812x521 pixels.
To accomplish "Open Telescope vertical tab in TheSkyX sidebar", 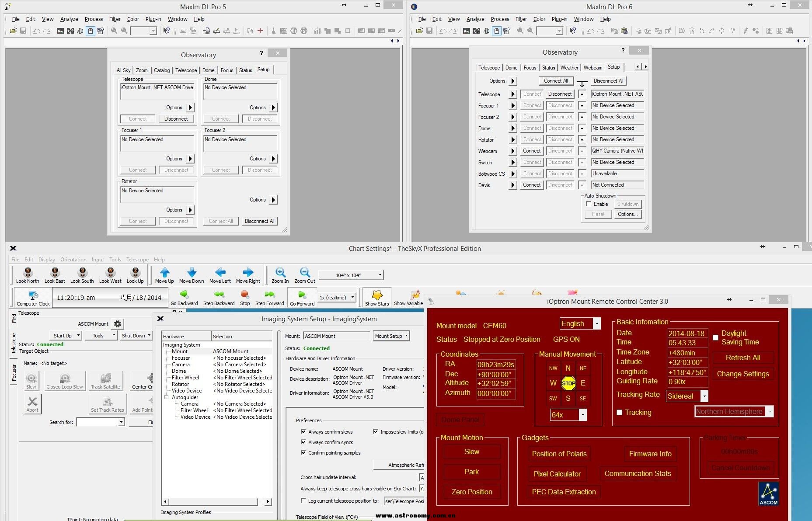I will [x=14, y=343].
